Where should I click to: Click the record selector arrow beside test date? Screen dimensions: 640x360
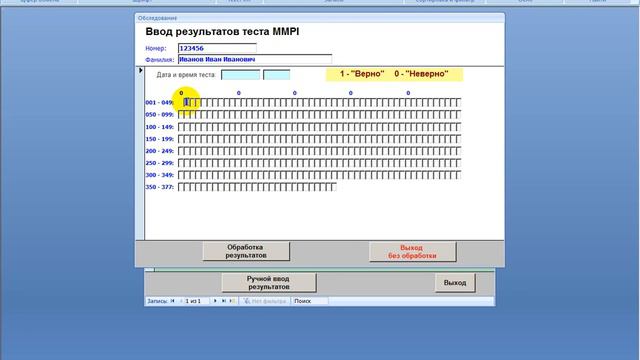click(140, 71)
